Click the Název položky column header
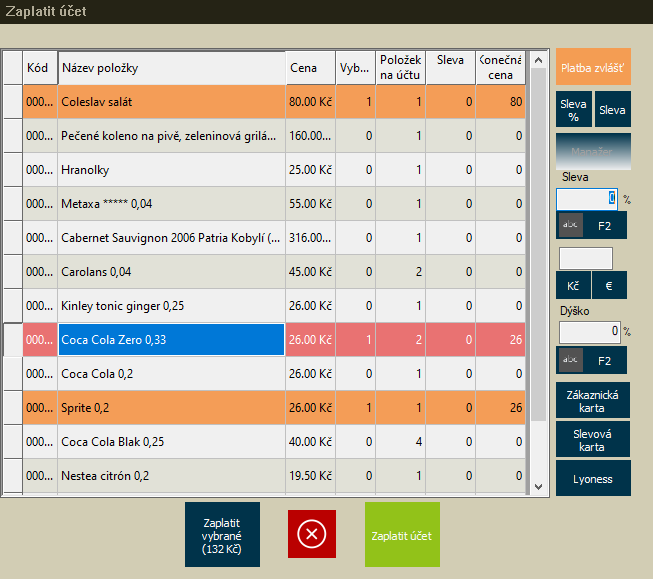653x579 pixels. pyautogui.click(x=171, y=68)
